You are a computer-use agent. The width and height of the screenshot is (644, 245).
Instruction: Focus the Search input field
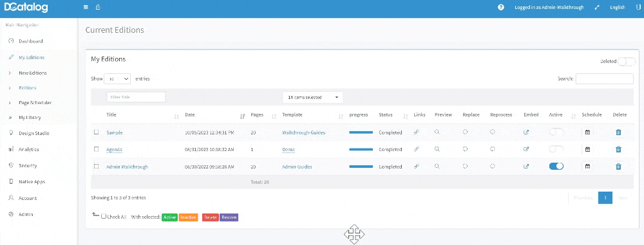tap(605, 79)
